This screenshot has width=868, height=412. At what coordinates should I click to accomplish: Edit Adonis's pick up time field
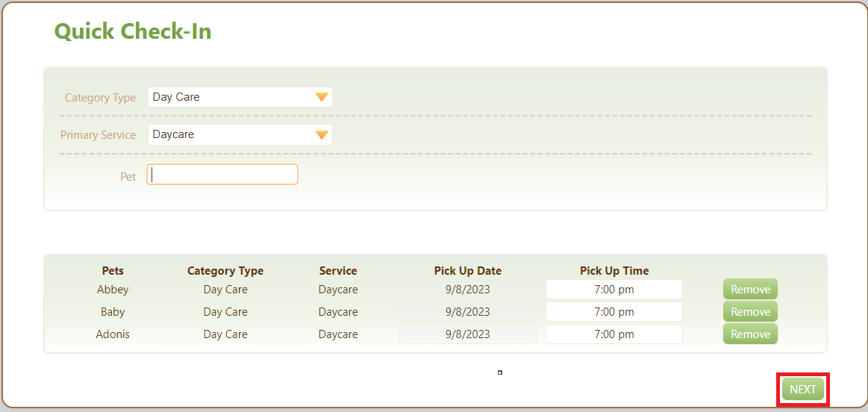(x=614, y=334)
